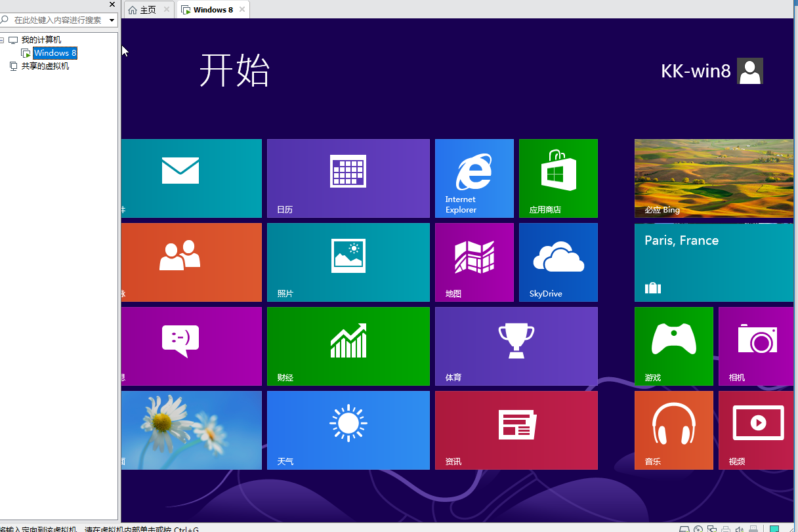The width and height of the screenshot is (798, 532).
Task: Open the library search box dropdown arrow
Action: (112, 20)
